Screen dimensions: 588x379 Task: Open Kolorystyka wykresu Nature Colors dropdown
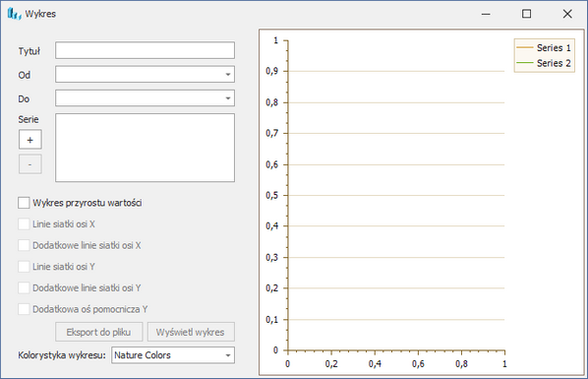click(x=173, y=355)
